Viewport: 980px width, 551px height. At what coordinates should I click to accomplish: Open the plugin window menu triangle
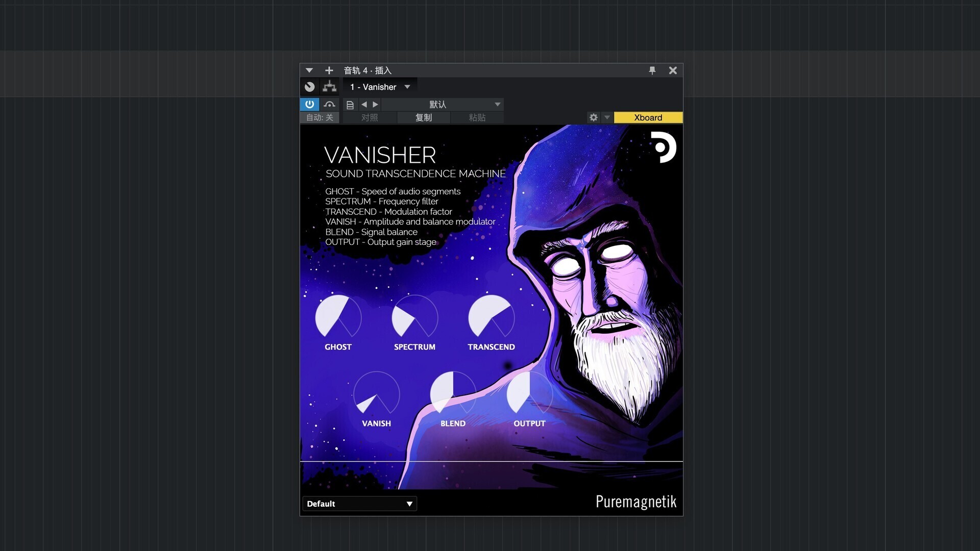coord(309,70)
